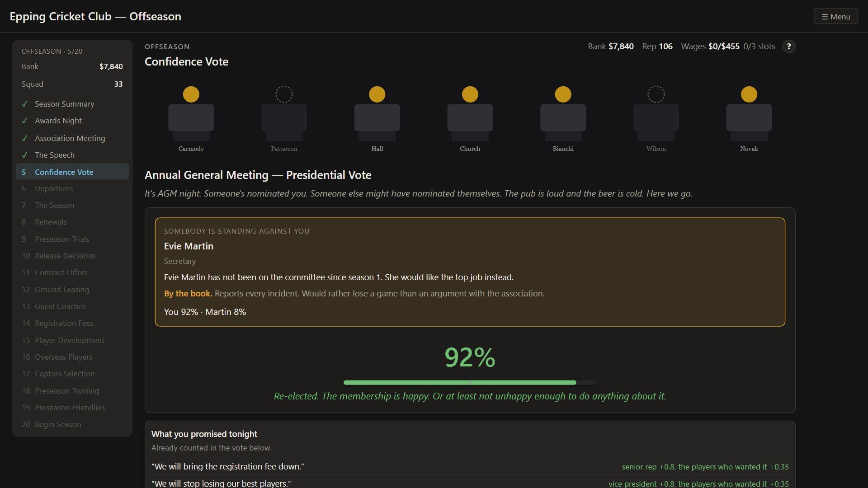Open the Registration Fees step
Screen dimensions: 868x488
coord(72,323)
